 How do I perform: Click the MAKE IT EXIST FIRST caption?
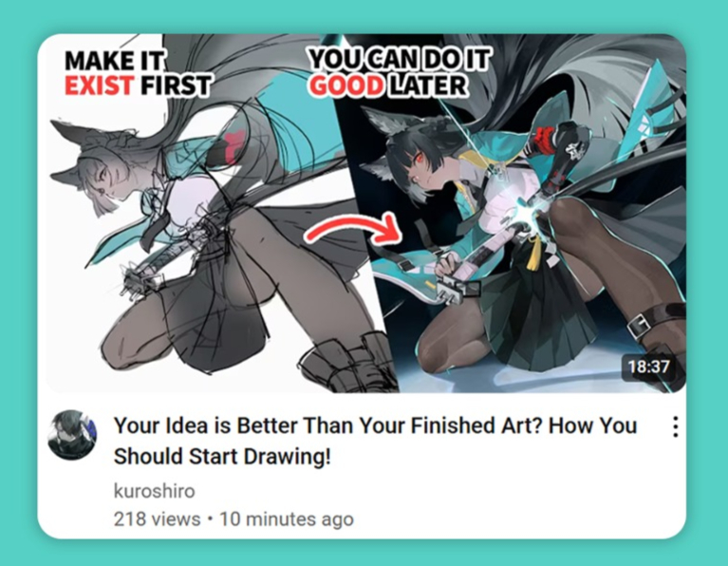(x=138, y=73)
